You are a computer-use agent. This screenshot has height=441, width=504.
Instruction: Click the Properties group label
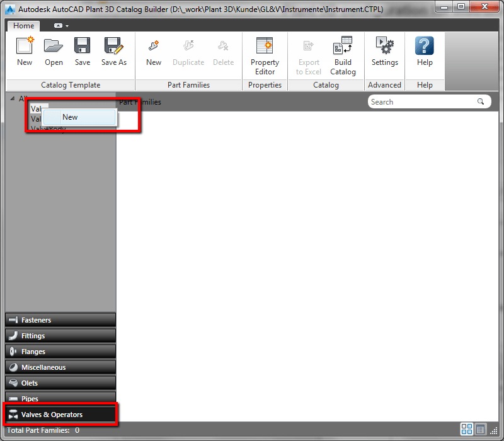[265, 85]
